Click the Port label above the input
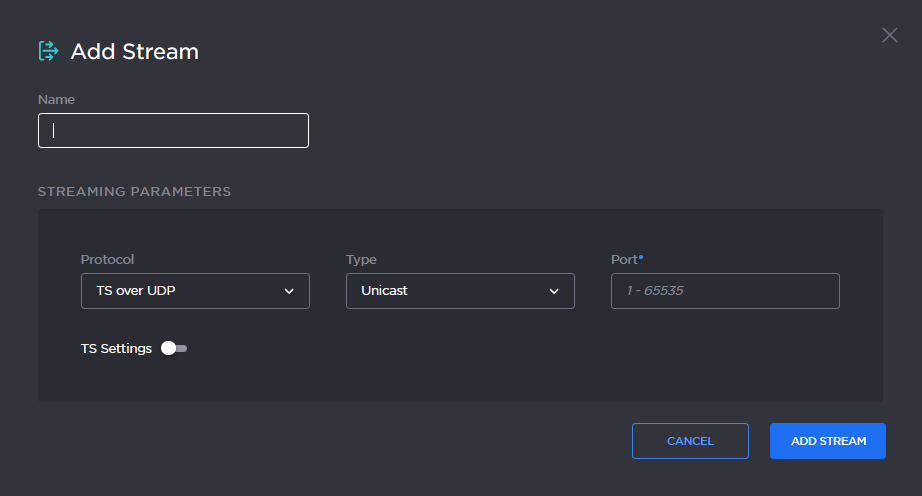The image size is (922, 496). [623, 259]
